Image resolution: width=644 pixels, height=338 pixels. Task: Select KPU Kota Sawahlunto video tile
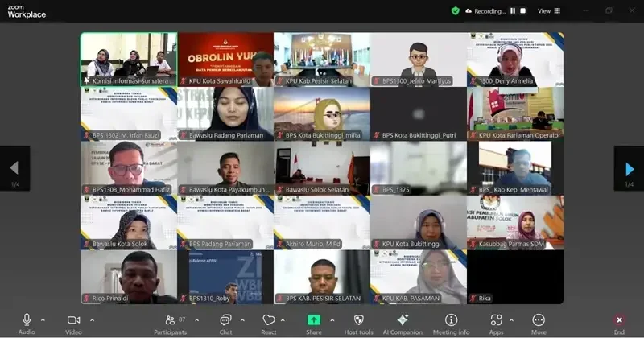pos(225,60)
